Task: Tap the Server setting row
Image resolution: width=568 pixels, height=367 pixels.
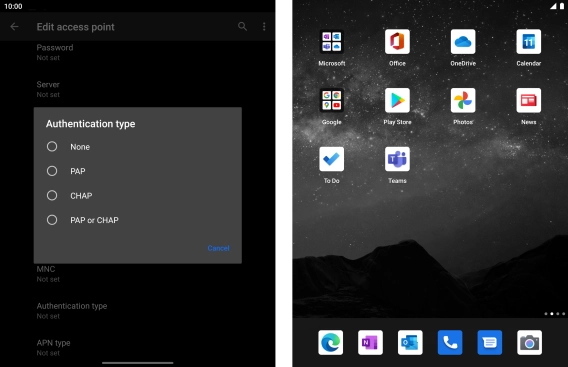Action: 138,89
